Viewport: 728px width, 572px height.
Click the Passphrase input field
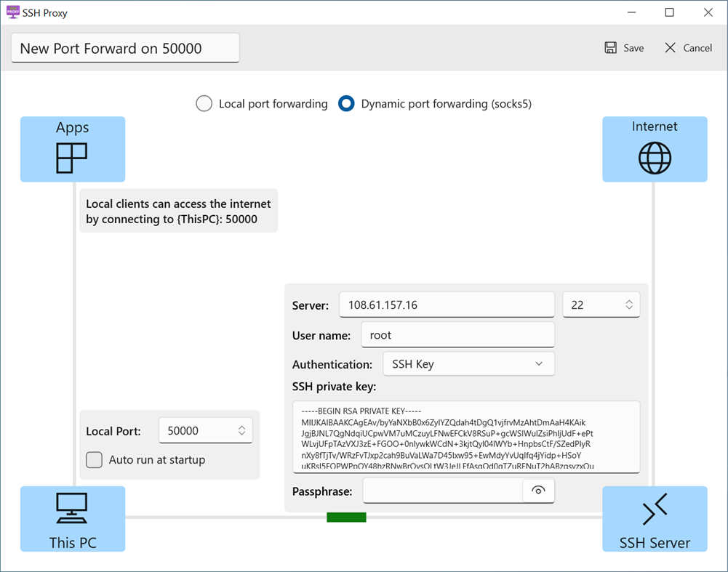442,491
